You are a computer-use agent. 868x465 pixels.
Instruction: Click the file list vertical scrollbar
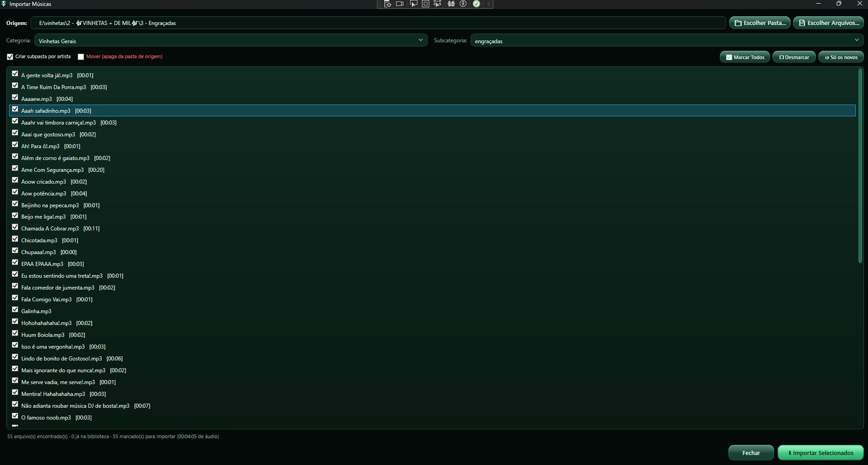click(860, 166)
